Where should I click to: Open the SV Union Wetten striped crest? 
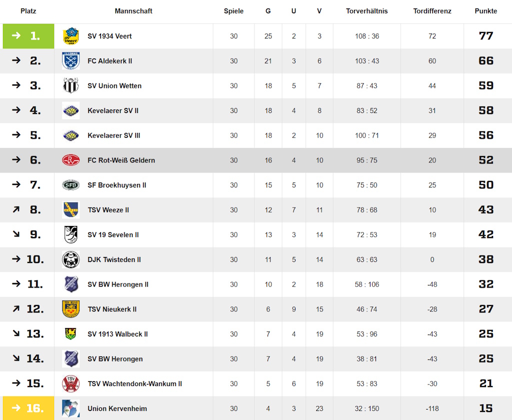[71, 85]
